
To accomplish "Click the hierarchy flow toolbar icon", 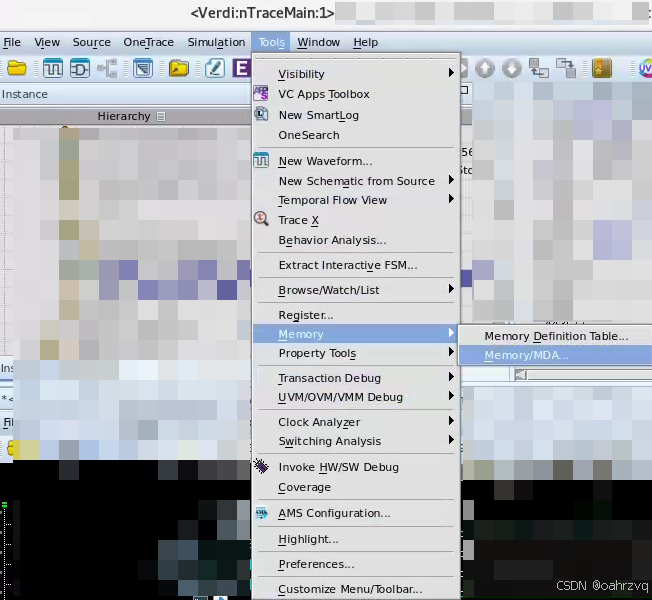I will (107, 68).
